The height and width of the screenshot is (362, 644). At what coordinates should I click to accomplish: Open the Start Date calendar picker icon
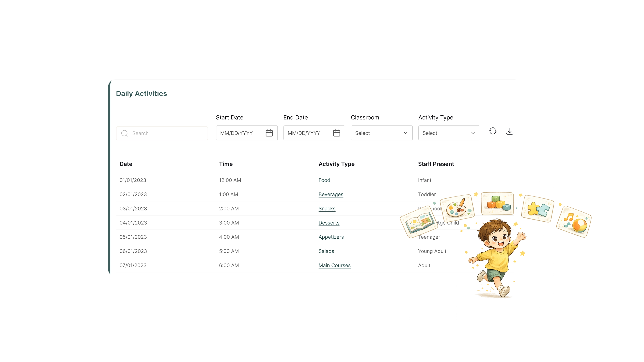point(269,133)
